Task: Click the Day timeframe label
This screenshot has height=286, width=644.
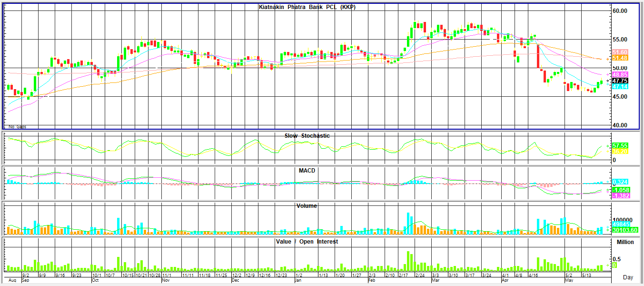Action: 628,277
